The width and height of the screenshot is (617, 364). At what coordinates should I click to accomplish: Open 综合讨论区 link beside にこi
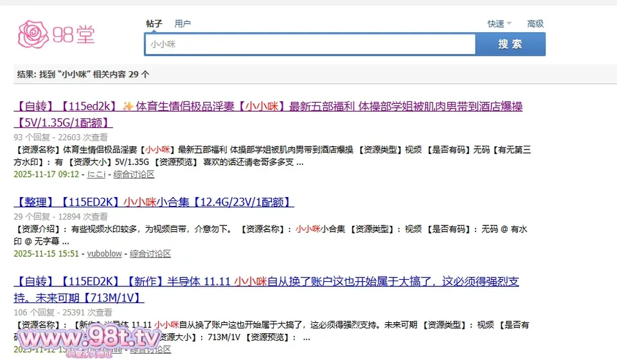134,174
